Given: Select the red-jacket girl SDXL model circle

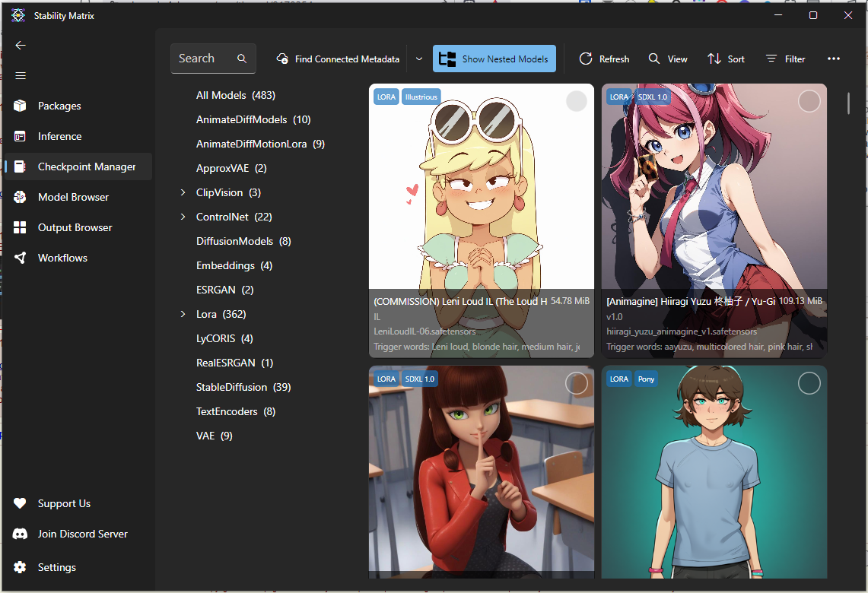Looking at the screenshot, I should pos(577,383).
